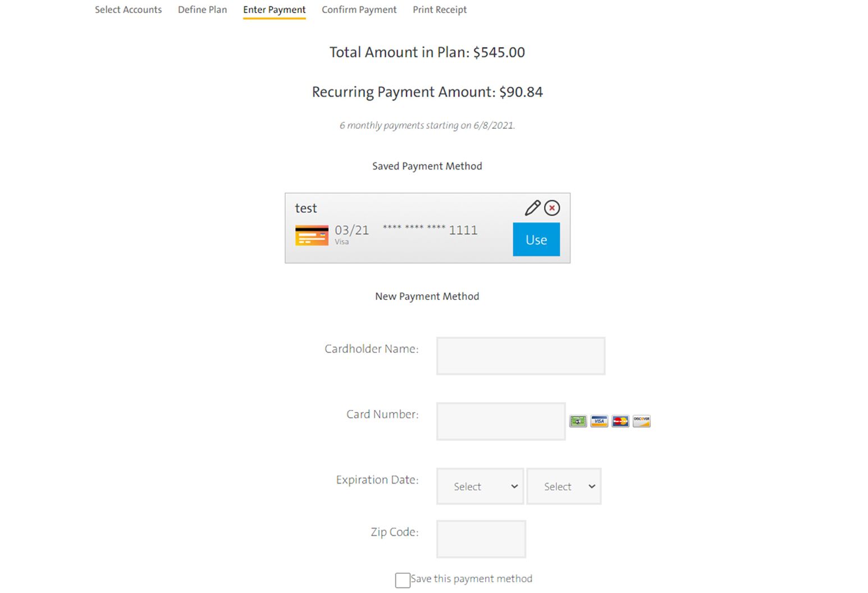Screen dimensions: 868x593
Task: Open the expiration month Select dropdown
Action: 480,486
